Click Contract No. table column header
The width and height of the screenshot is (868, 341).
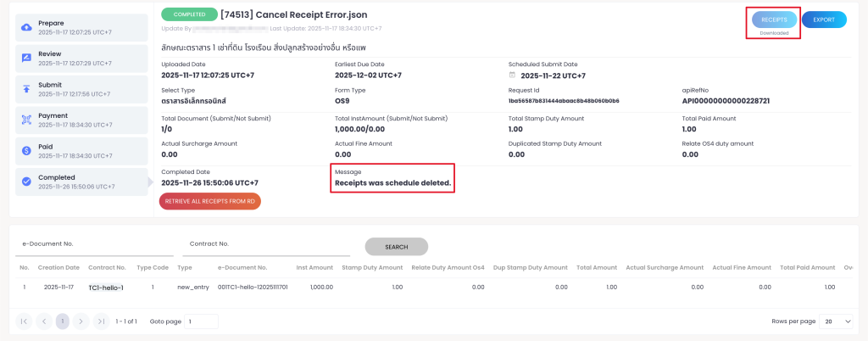(107, 267)
